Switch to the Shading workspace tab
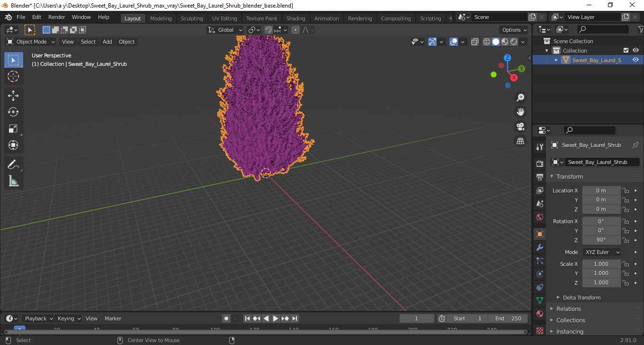This screenshot has width=644, height=345. click(x=295, y=18)
